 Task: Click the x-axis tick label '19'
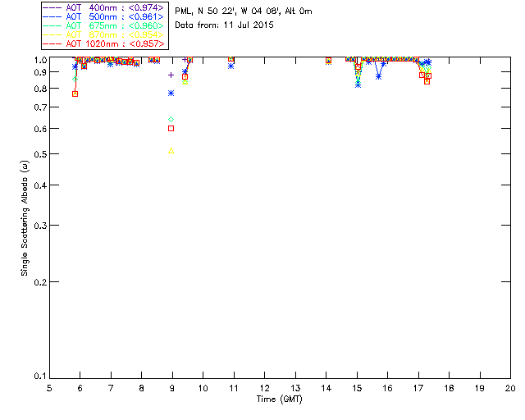[480, 388]
